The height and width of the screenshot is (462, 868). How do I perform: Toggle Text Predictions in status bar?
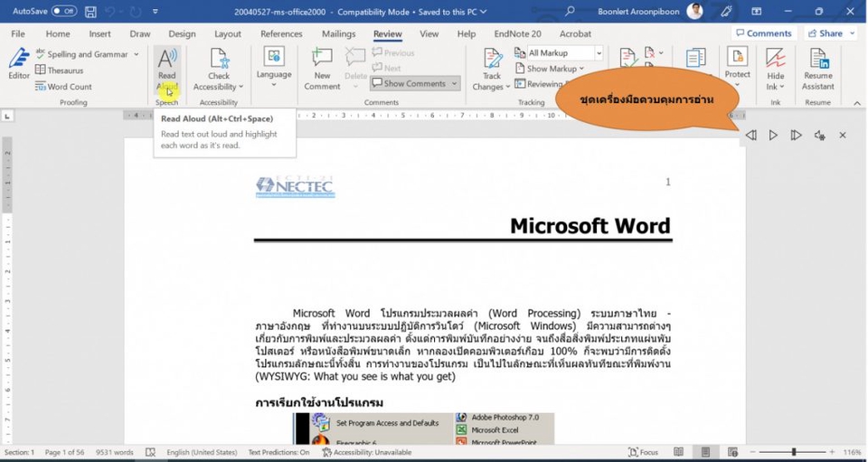[x=279, y=452]
